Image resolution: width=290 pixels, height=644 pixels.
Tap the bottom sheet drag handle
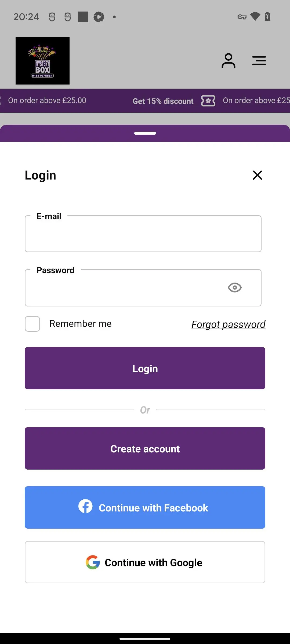click(x=145, y=133)
